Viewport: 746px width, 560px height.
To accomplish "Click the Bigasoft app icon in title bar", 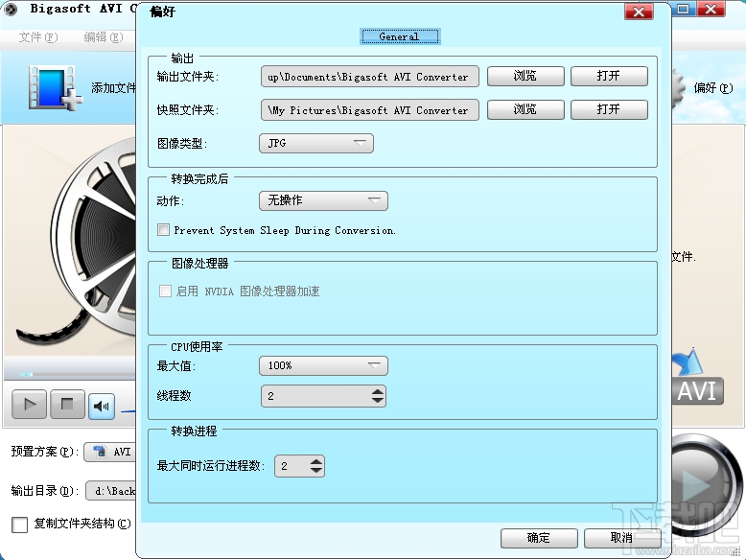I will coord(10,9).
